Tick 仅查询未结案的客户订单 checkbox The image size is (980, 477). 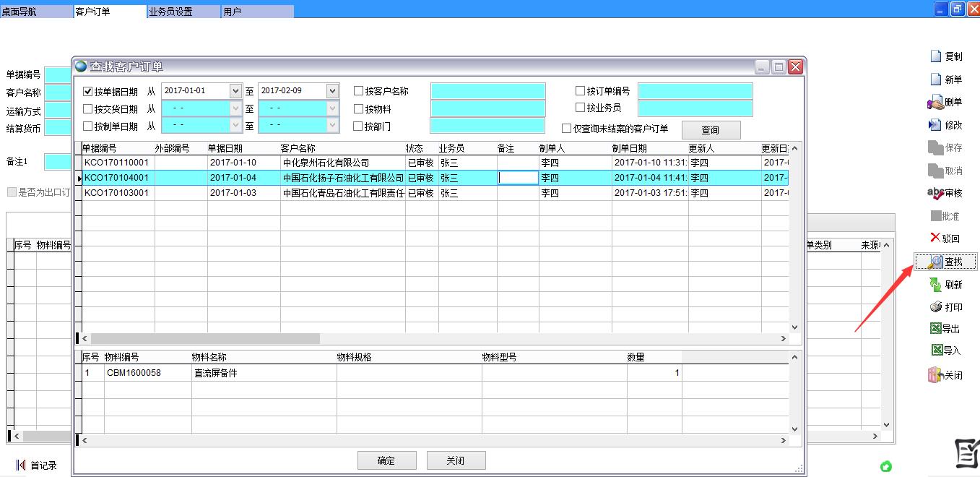tap(567, 129)
